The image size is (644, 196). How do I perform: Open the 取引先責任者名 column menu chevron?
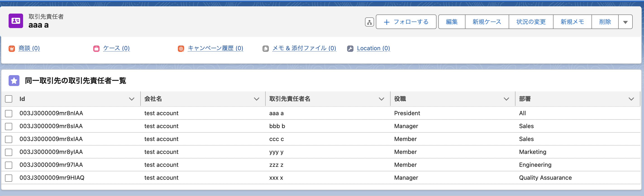tap(382, 99)
